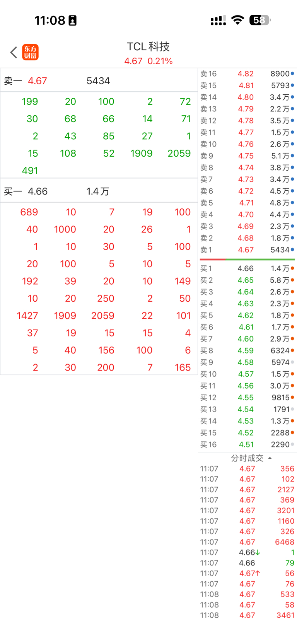Tap the blue dot on 卖1 row
Image resolution: width=297 pixels, height=644 pixels.
(292, 249)
